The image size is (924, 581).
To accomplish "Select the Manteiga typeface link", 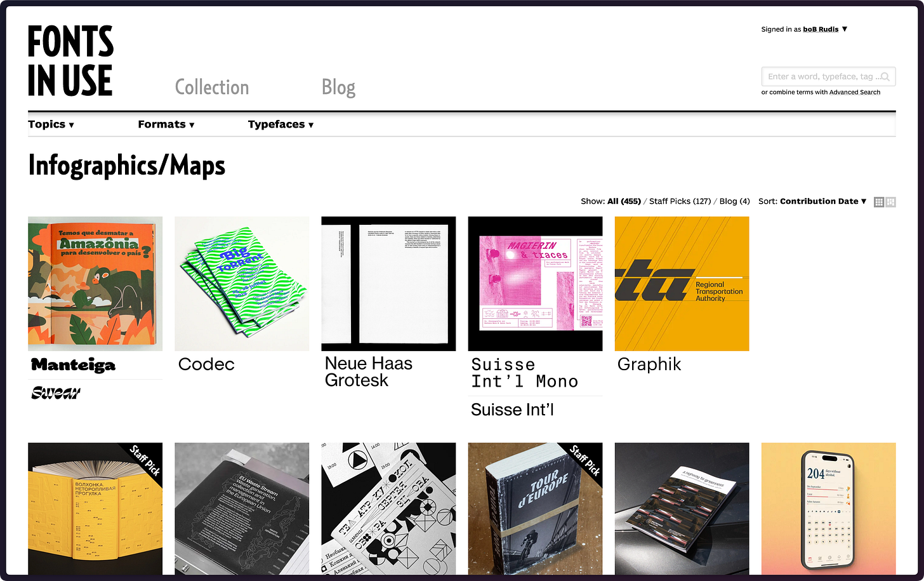I will click(74, 364).
